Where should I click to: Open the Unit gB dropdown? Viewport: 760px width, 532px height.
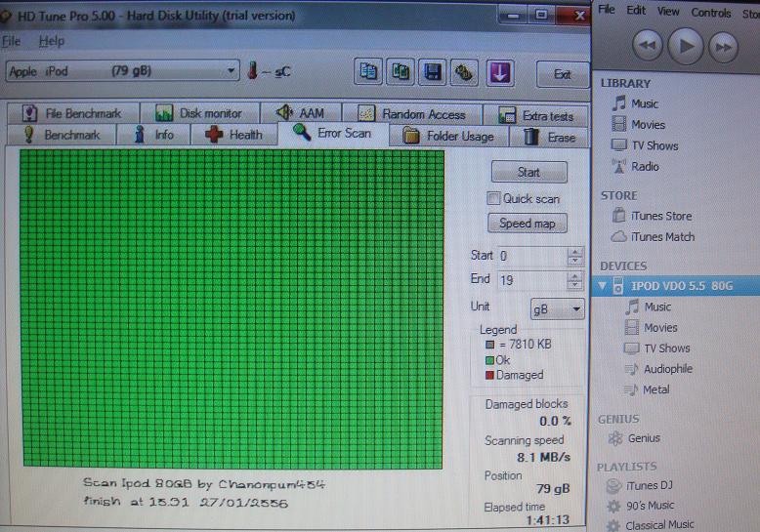558,309
